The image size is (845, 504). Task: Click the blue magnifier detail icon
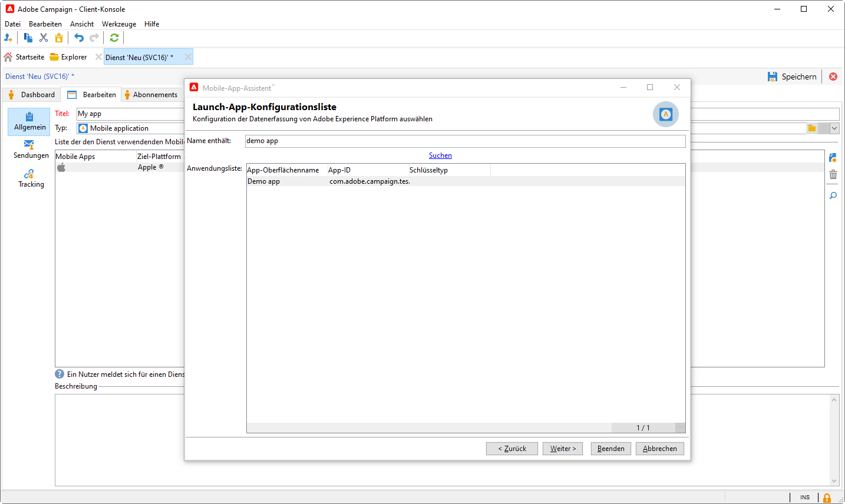point(833,195)
